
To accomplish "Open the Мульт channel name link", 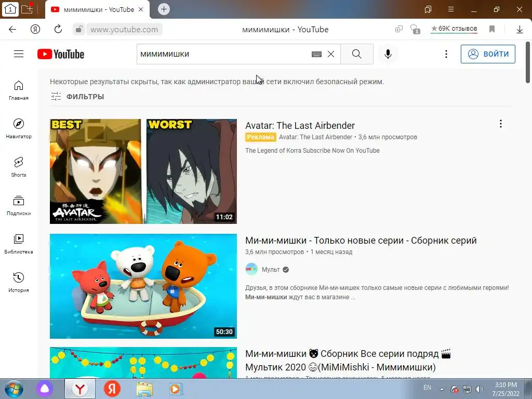I will pos(271,270).
